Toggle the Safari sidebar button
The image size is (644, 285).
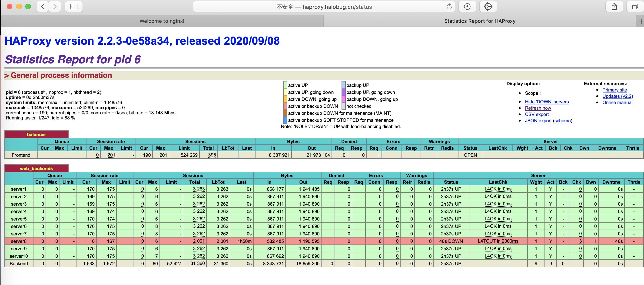[x=74, y=7]
